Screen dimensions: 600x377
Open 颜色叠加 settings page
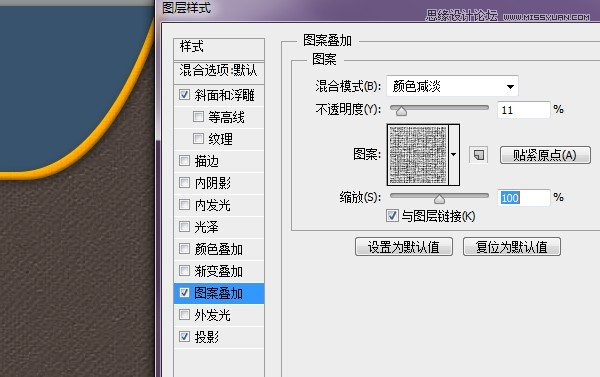pos(218,249)
